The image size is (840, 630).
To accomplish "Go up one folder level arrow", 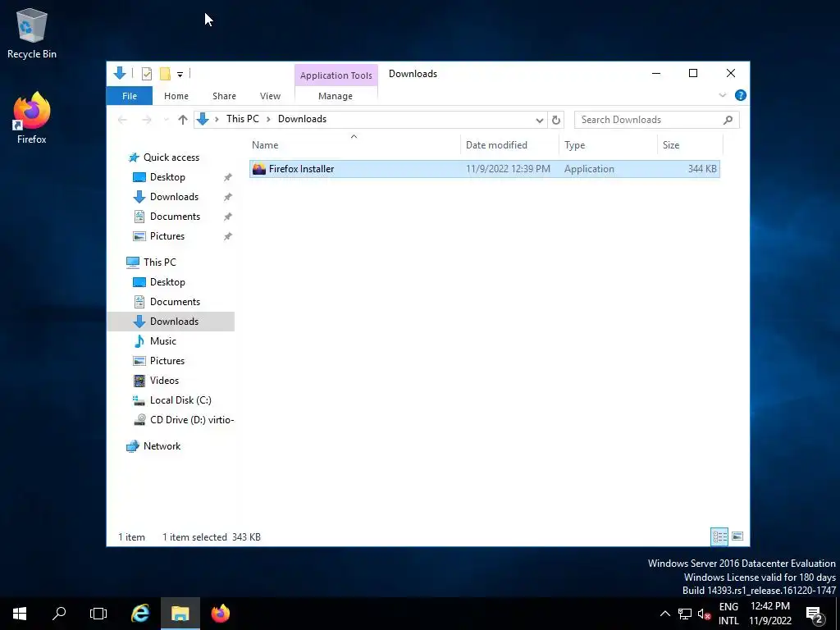I will coord(183,120).
